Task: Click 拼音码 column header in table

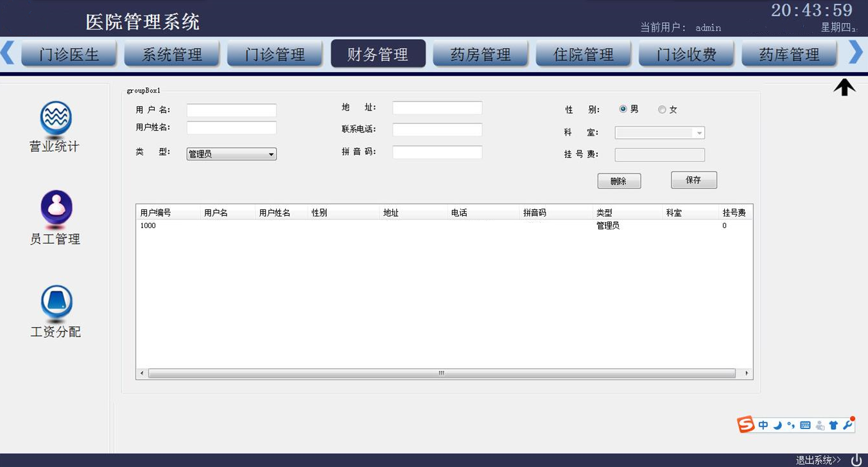Action: (556, 213)
